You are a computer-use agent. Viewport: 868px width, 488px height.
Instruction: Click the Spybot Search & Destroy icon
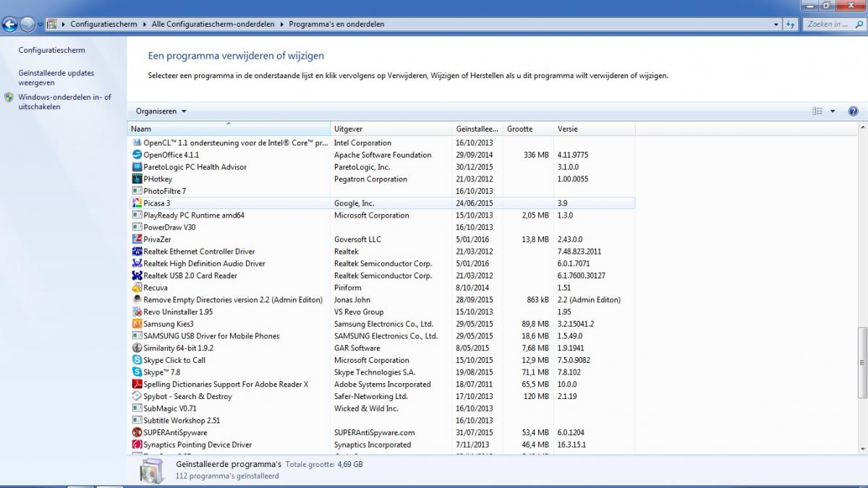click(x=137, y=396)
